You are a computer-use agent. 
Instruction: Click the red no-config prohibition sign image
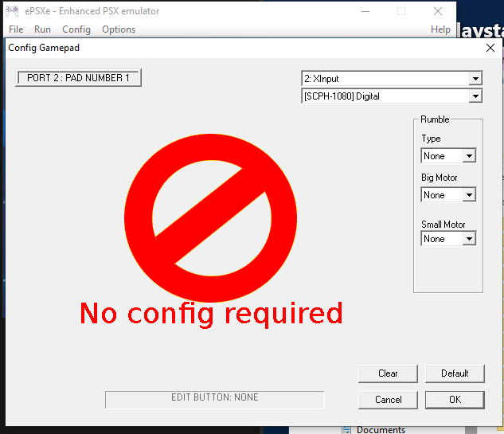pos(210,218)
